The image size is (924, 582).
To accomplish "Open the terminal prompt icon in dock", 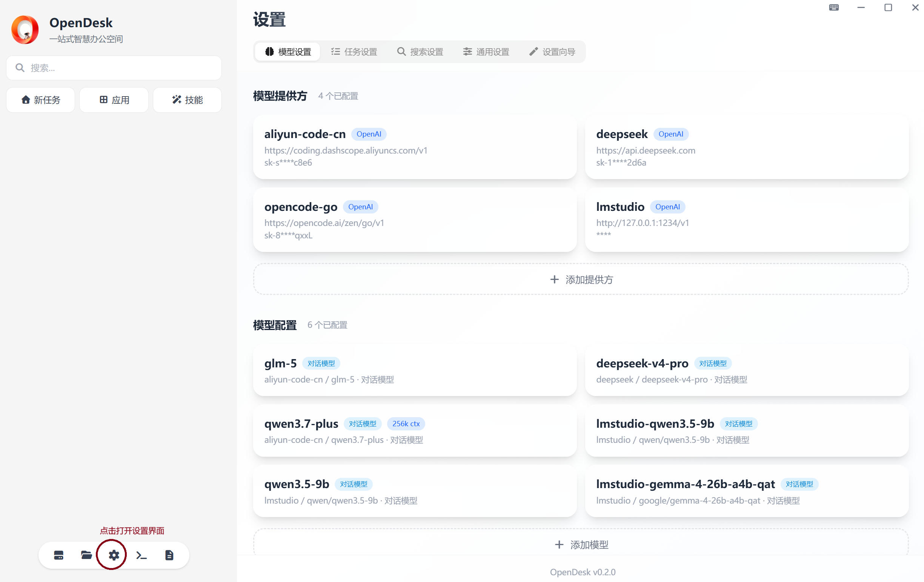I will (x=141, y=555).
